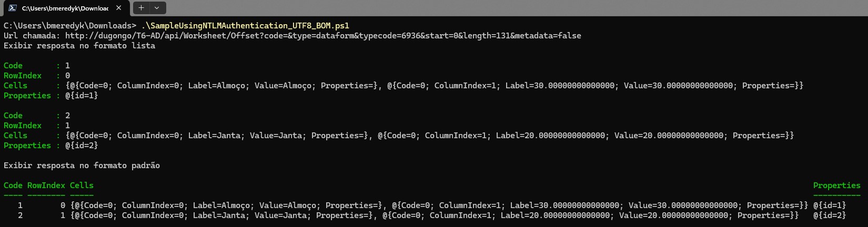Screen dimensions: 868x227
Task: Click 'Properties' label of second list record
Action: coord(27,146)
